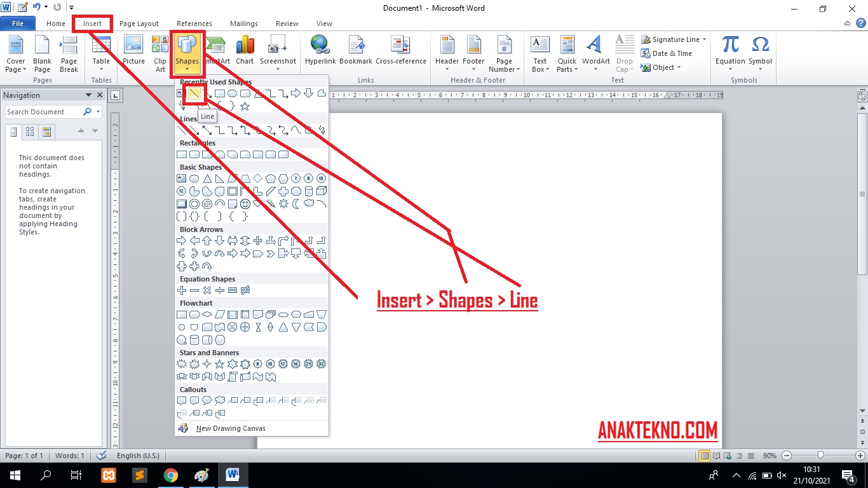This screenshot has width=868, height=488.
Task: Open the Navigation search options dropdown
Action: coord(98,112)
